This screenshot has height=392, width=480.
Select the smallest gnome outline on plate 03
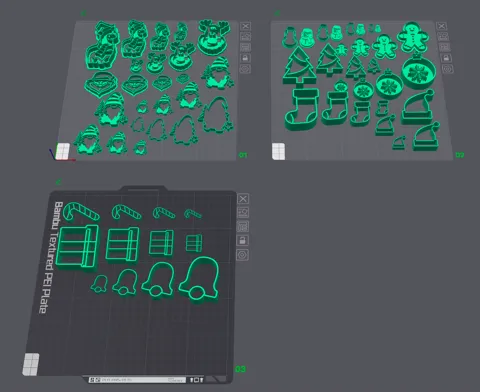pyautogui.click(x=99, y=284)
